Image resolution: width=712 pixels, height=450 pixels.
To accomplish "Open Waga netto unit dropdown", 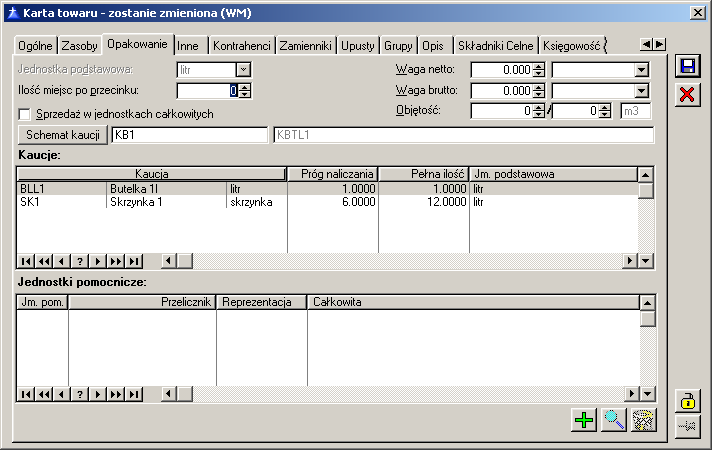I will point(641,70).
